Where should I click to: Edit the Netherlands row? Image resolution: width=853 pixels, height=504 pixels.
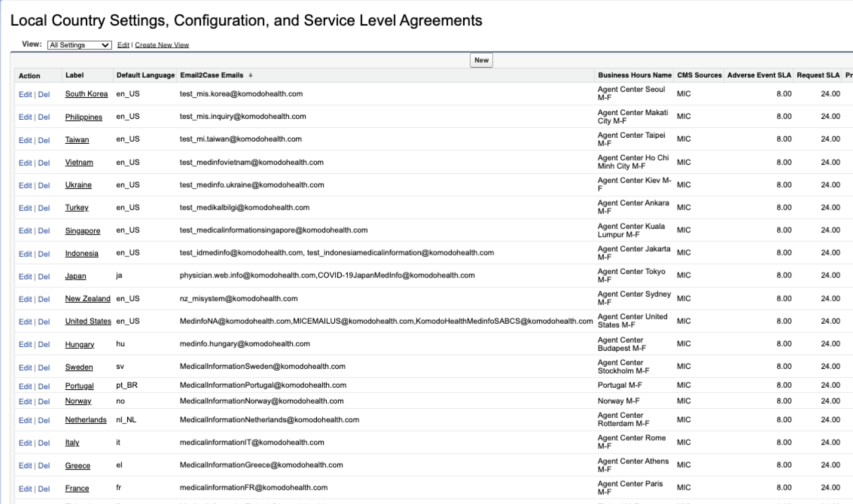point(25,420)
